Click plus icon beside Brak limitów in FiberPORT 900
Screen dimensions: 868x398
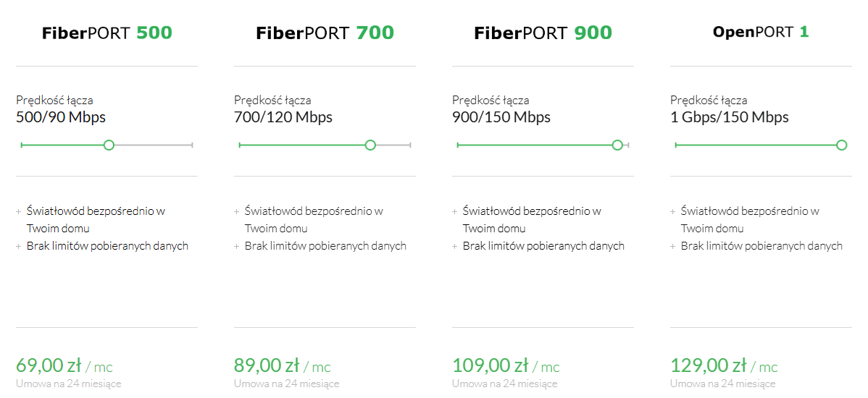[x=454, y=247]
